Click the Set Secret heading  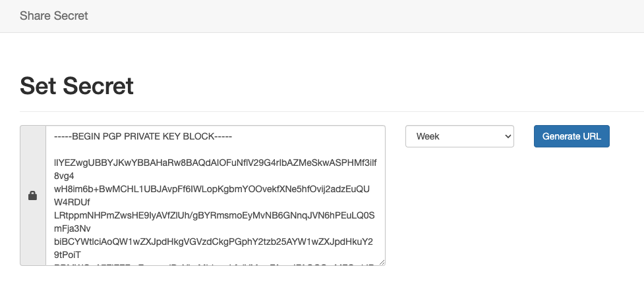(76, 86)
